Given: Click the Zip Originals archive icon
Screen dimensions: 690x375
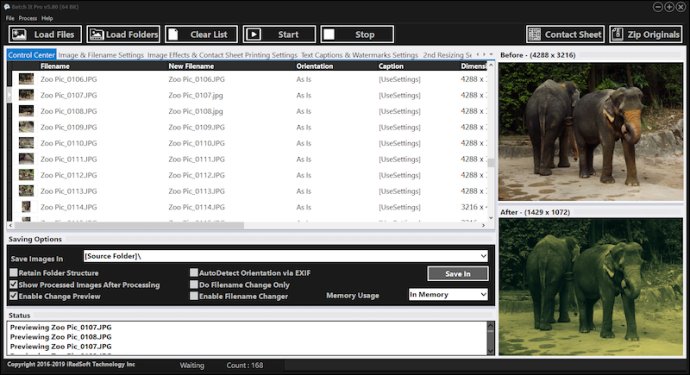Looking at the screenshot, I should (617, 34).
